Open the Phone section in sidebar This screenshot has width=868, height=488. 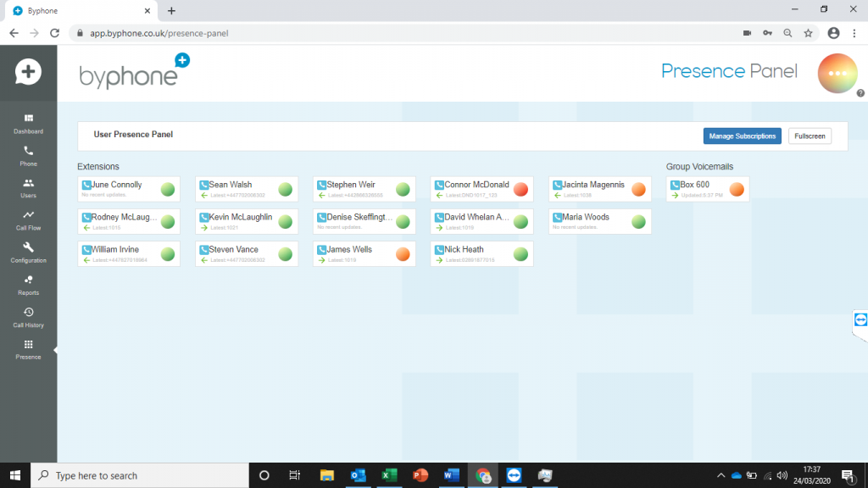pyautogui.click(x=28, y=156)
